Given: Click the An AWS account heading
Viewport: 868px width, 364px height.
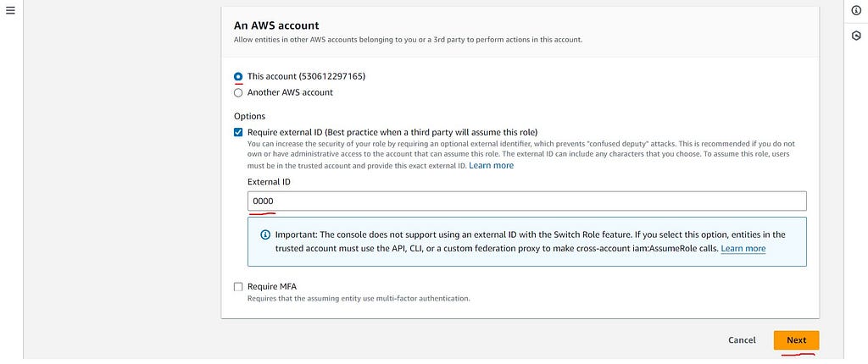Looking at the screenshot, I should 276,25.
